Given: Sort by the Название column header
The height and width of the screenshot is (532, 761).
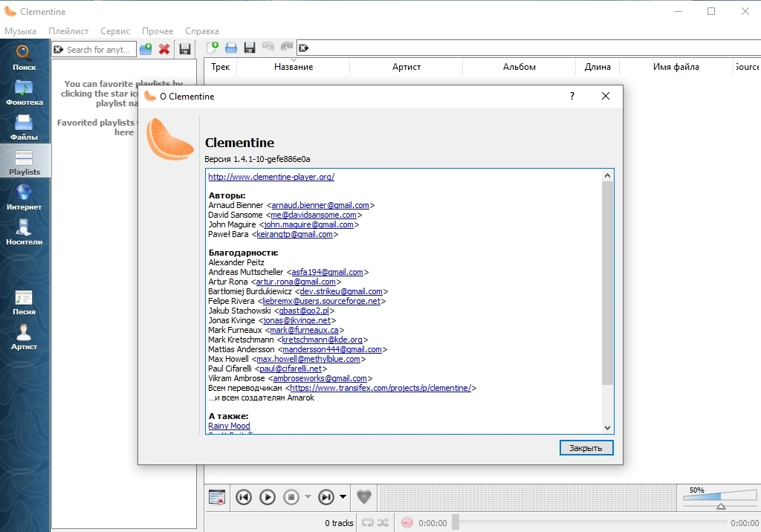Looking at the screenshot, I should (293, 67).
